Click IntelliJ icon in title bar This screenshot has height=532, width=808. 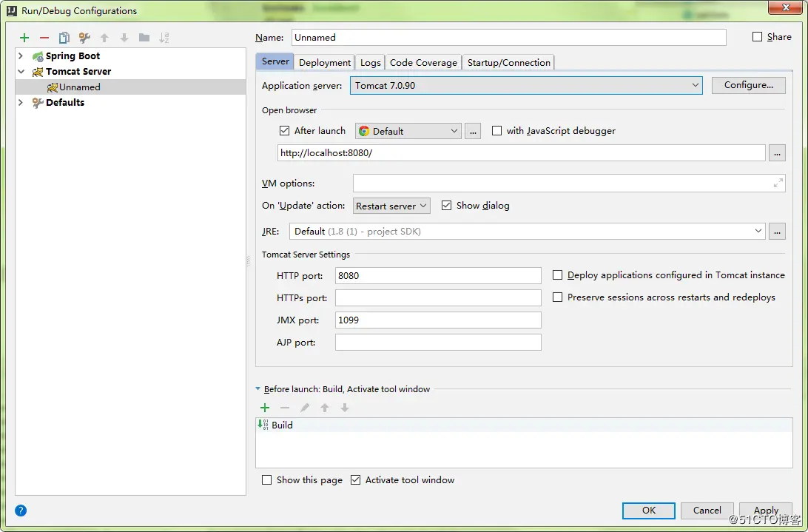point(11,10)
